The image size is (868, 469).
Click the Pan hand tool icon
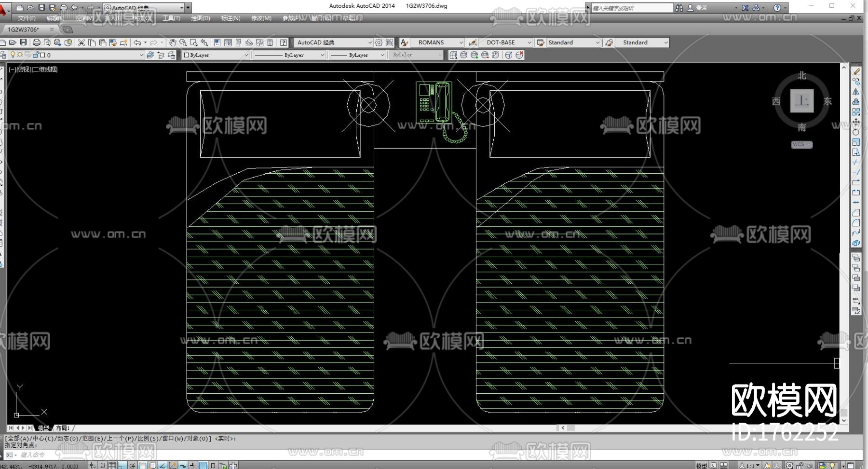tap(173, 42)
